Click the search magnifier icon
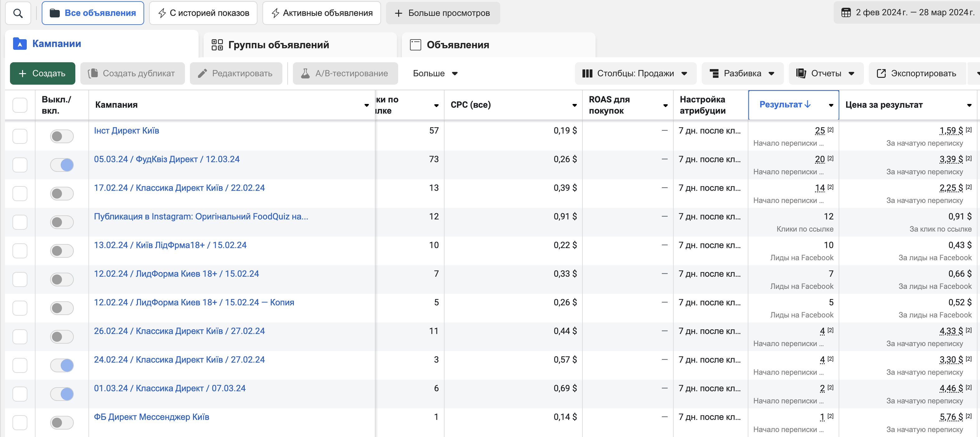Screen dimensions: 980x437 pos(18,13)
